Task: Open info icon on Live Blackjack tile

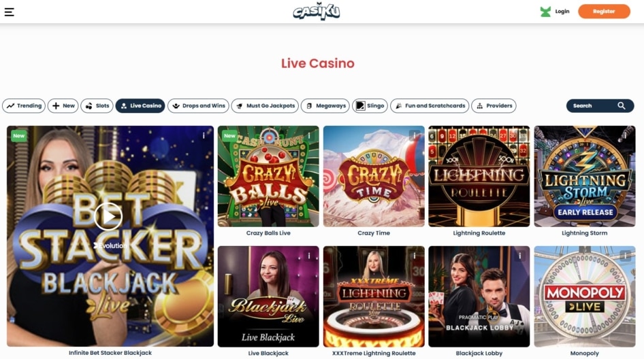Action: [309, 256]
